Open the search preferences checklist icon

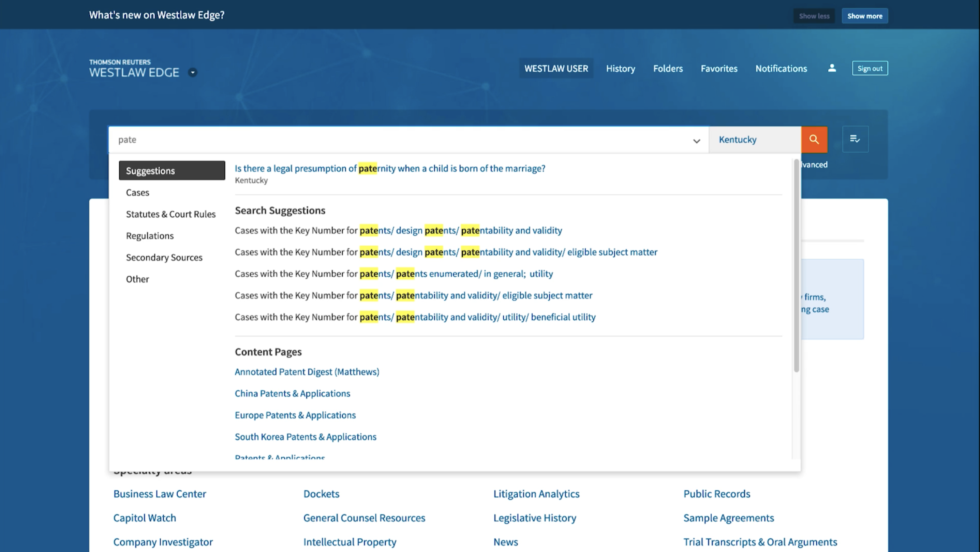point(855,139)
